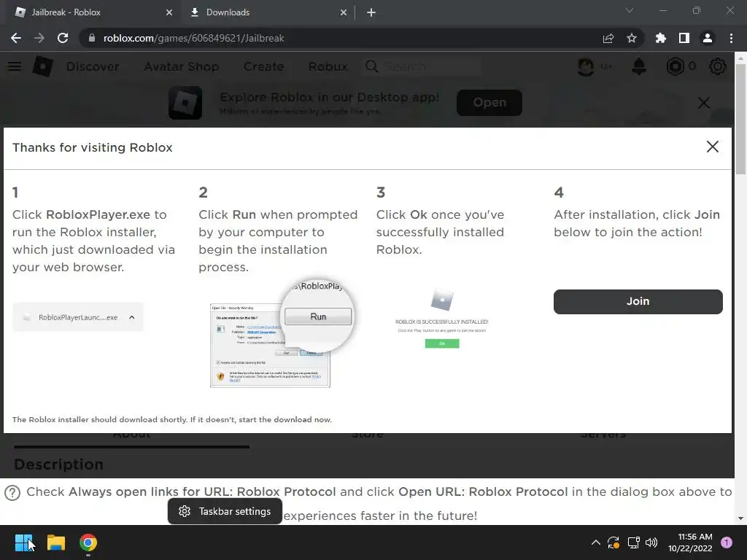
Task: Open the tab search chevron
Action: tap(630, 10)
